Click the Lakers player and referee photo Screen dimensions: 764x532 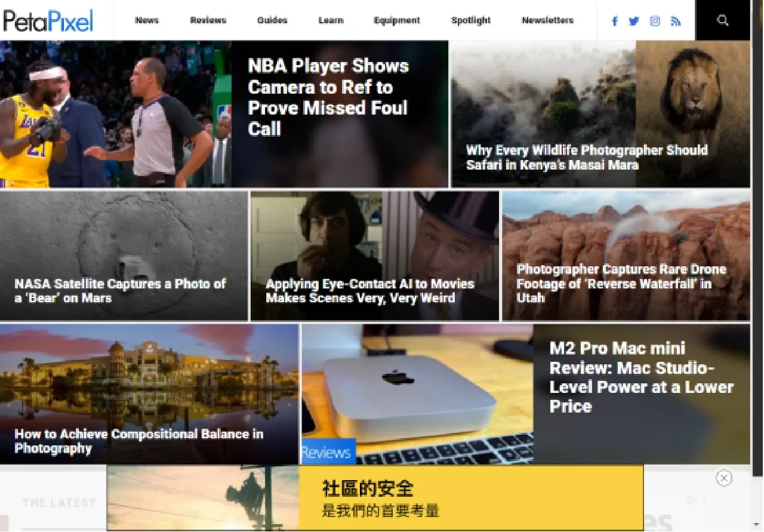115,114
